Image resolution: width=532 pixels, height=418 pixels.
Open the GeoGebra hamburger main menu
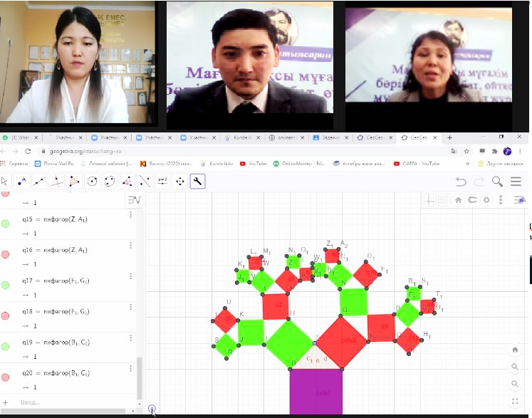(x=516, y=182)
